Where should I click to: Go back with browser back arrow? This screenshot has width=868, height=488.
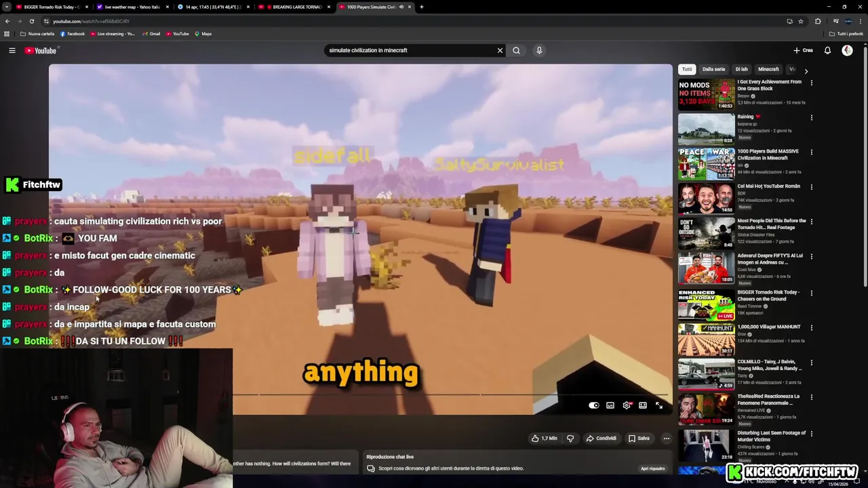7,21
